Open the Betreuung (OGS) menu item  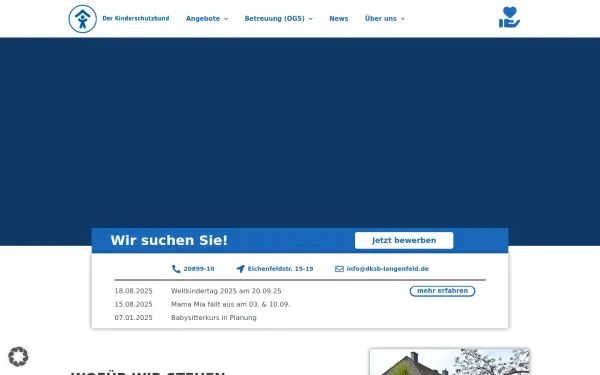tap(274, 18)
